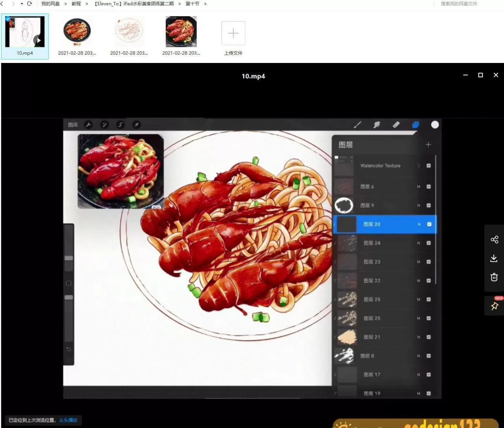
Task: Activate the Transform arrow tool
Action: tap(136, 125)
